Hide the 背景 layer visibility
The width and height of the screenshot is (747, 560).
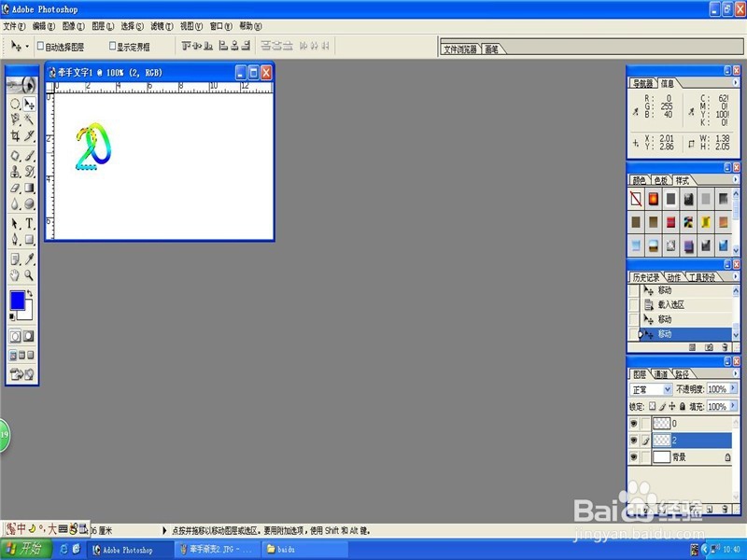634,456
